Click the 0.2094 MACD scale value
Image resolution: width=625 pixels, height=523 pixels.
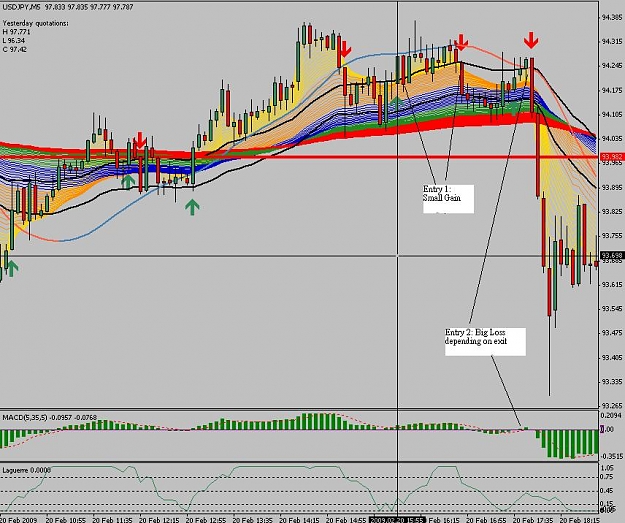612,415
